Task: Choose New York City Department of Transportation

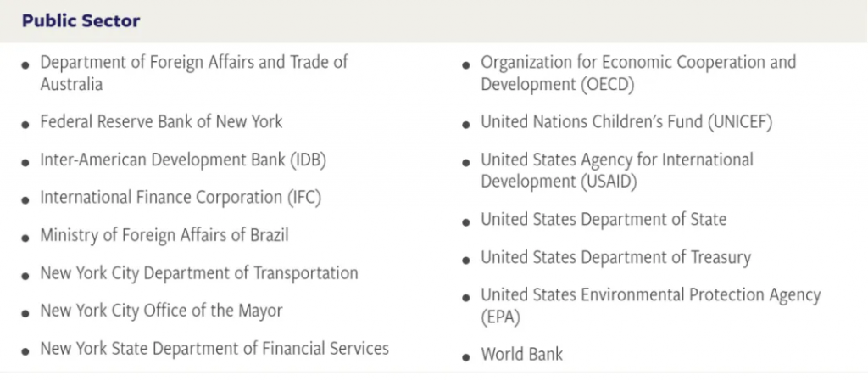Action: 199,273
